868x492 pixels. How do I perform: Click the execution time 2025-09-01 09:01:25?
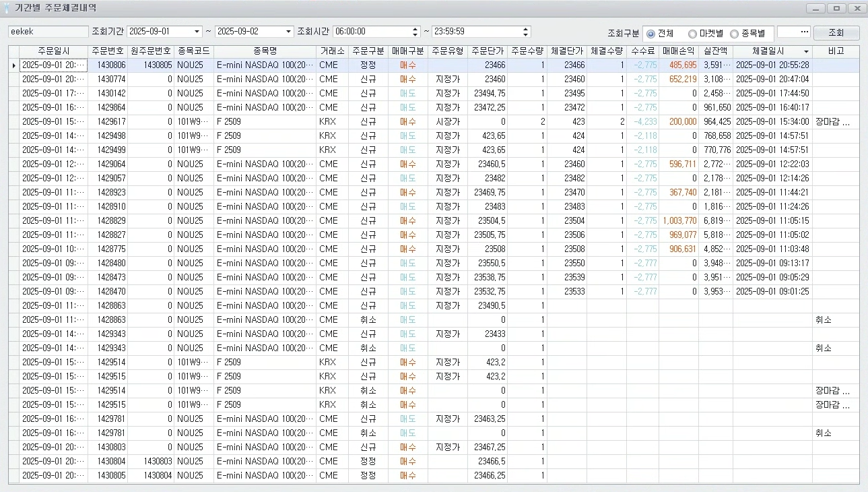point(772,292)
